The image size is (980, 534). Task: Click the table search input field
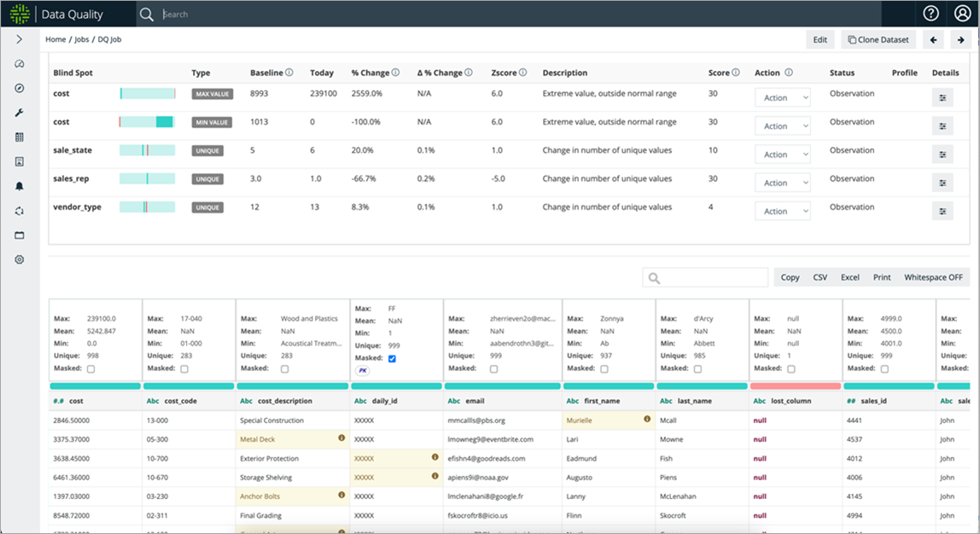coord(705,278)
